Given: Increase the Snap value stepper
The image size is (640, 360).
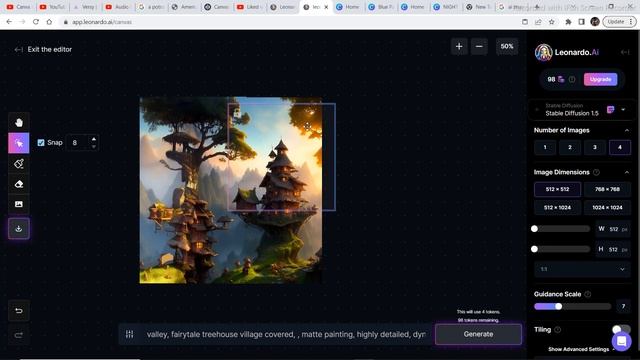Looking at the screenshot, I should click(x=94, y=139).
